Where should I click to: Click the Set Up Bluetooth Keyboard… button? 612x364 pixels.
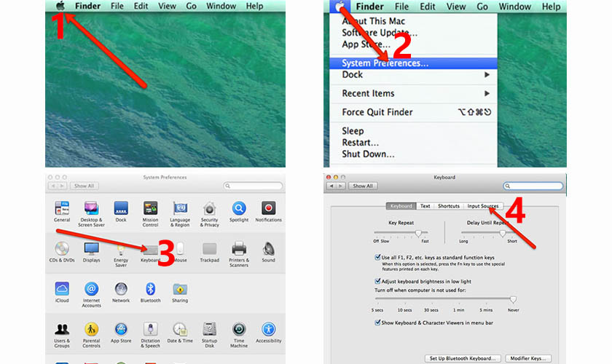click(463, 358)
